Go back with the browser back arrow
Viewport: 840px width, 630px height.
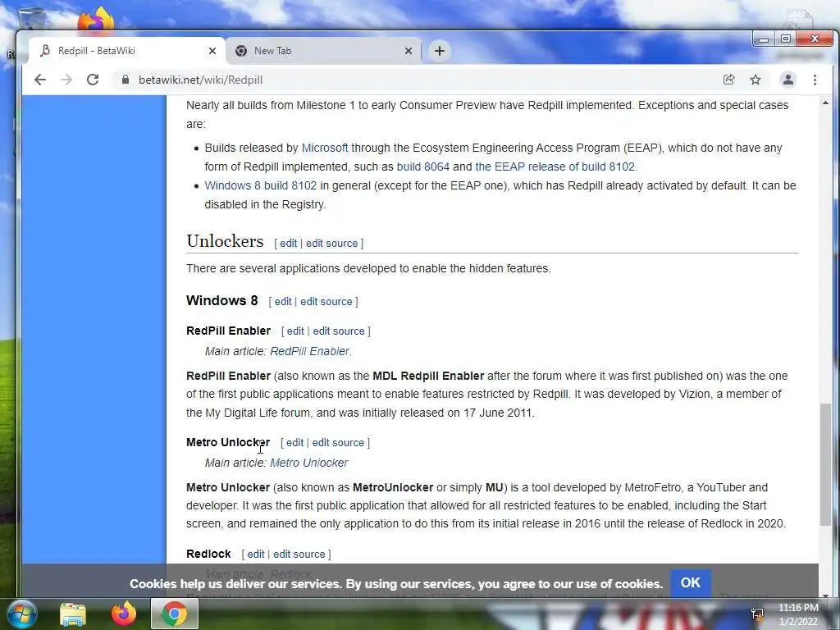(x=40, y=80)
